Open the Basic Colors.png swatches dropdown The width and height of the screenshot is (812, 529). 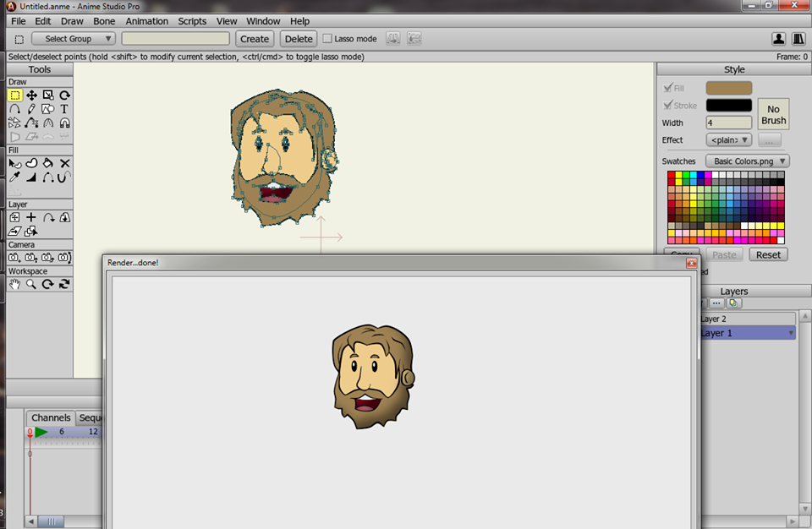(x=747, y=161)
